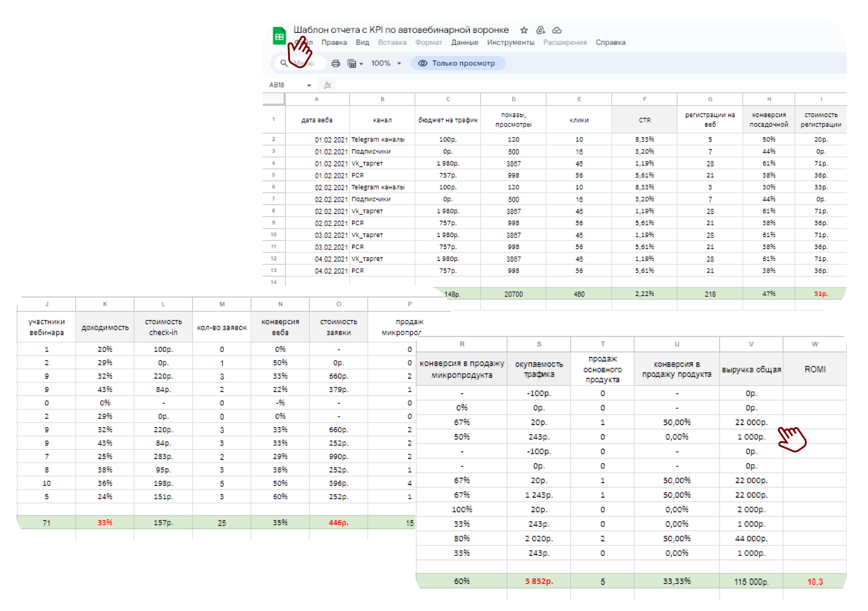This screenshot has height=611, width=868.
Task: Click the search magnifier in the toolbar
Action: click(284, 63)
